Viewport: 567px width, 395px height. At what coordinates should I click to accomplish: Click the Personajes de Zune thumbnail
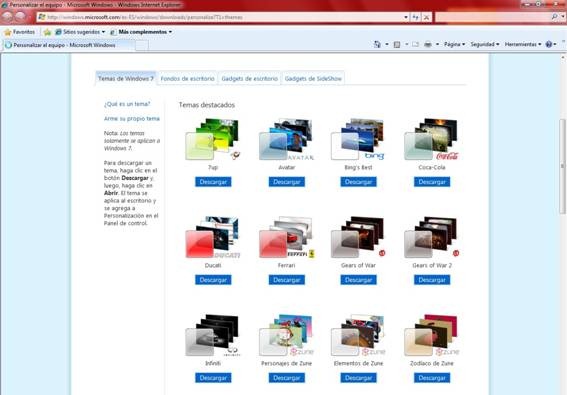286,336
